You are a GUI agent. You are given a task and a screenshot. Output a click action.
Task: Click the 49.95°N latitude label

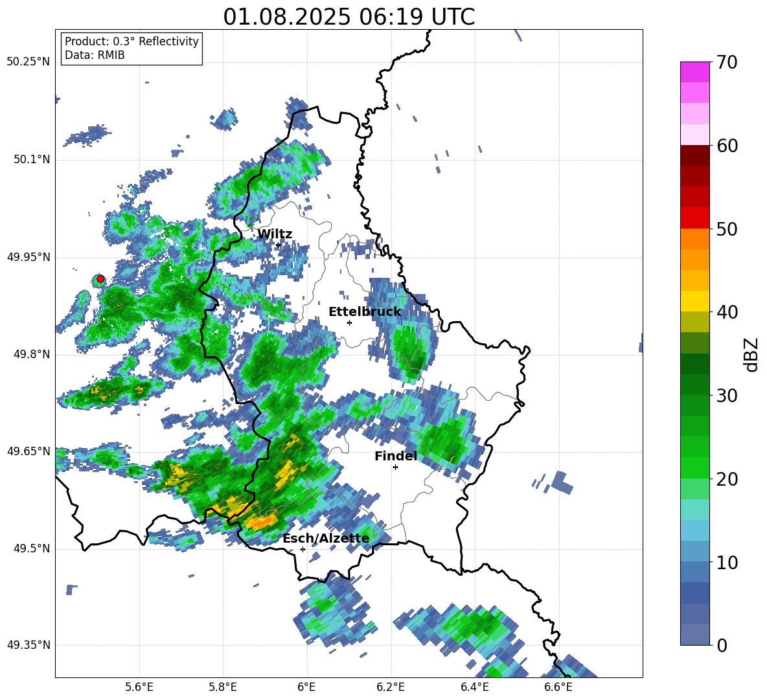(29, 257)
